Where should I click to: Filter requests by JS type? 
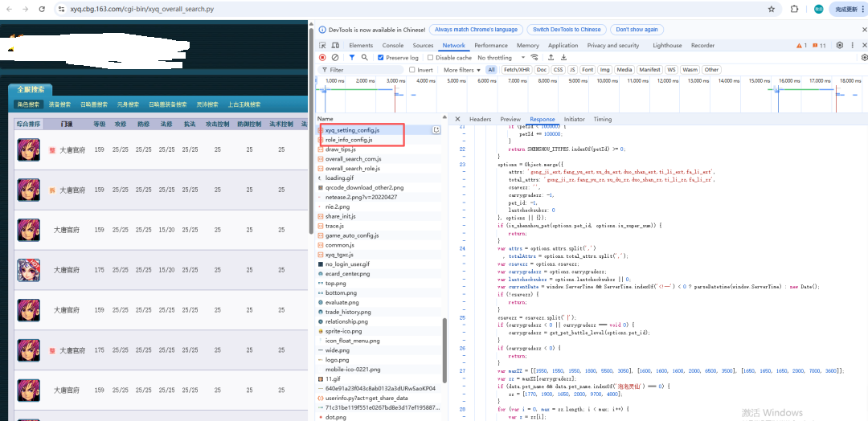572,70
